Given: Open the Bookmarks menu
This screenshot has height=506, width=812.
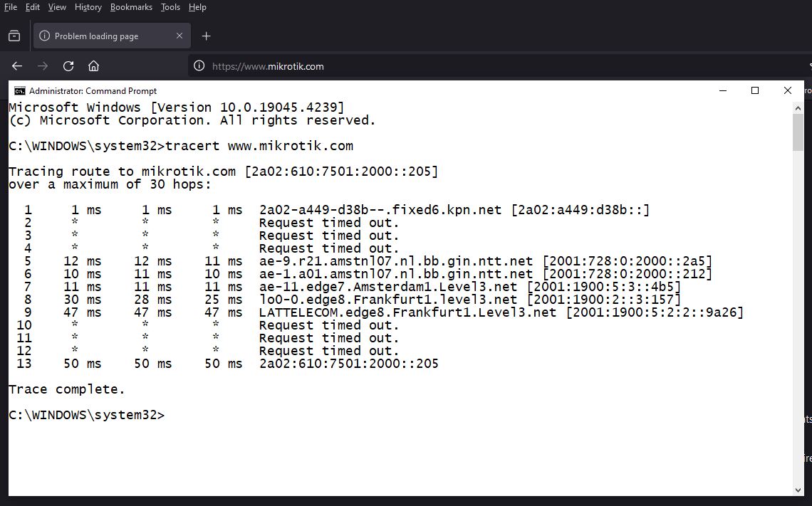Looking at the screenshot, I should point(131,7).
